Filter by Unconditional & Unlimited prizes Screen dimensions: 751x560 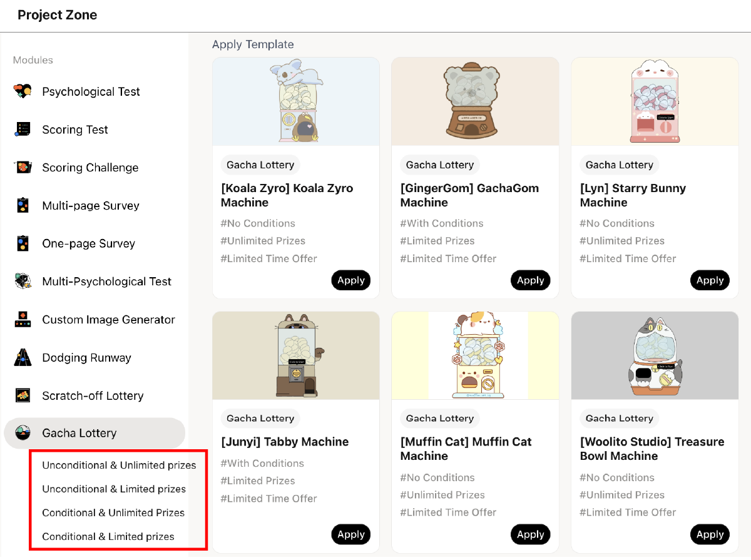click(x=119, y=466)
